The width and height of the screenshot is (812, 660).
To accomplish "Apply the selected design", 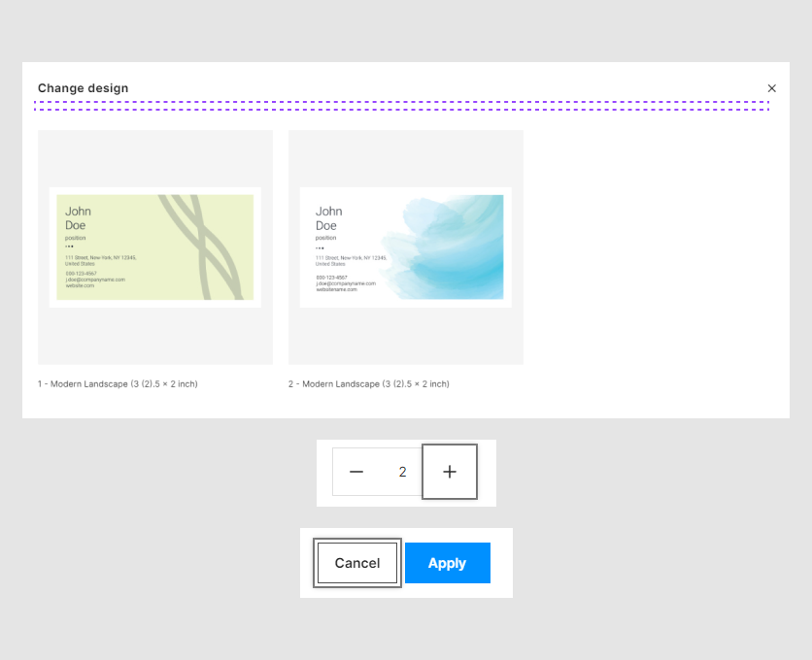I will [x=448, y=563].
